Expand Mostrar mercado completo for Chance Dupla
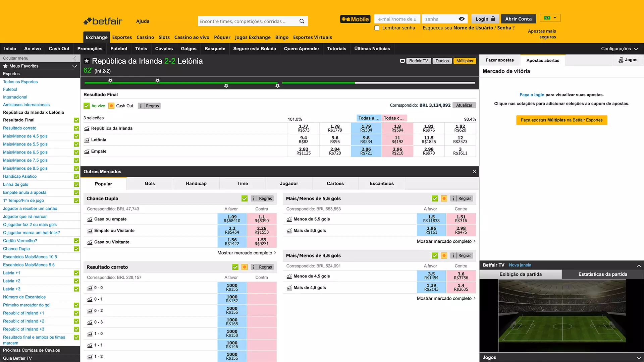 (245, 252)
